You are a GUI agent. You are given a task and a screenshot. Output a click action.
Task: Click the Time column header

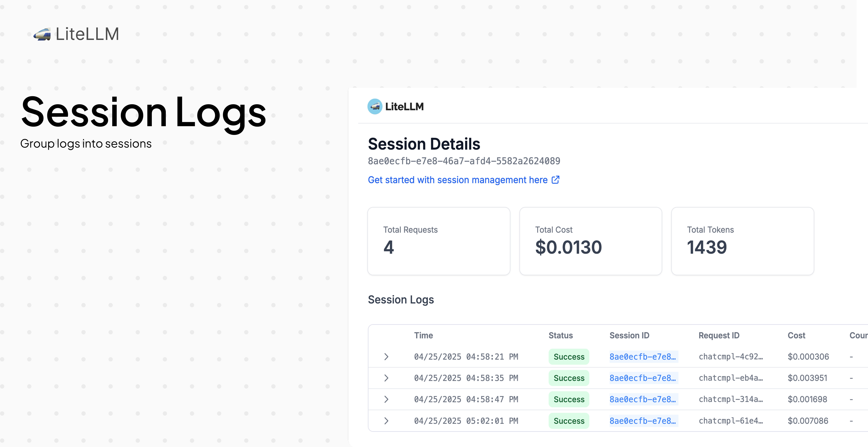point(423,335)
